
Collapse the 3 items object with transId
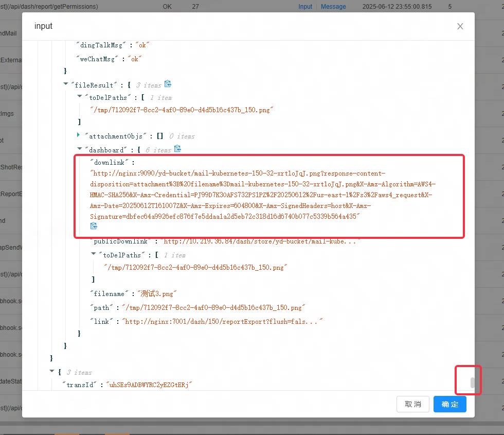click(52, 371)
